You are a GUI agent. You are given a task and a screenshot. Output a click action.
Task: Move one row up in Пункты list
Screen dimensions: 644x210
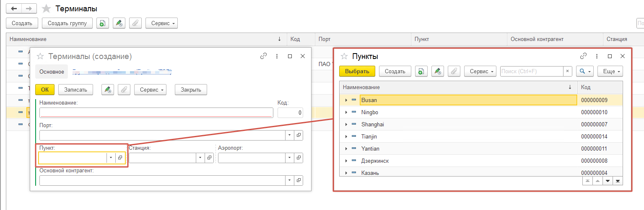click(598, 181)
